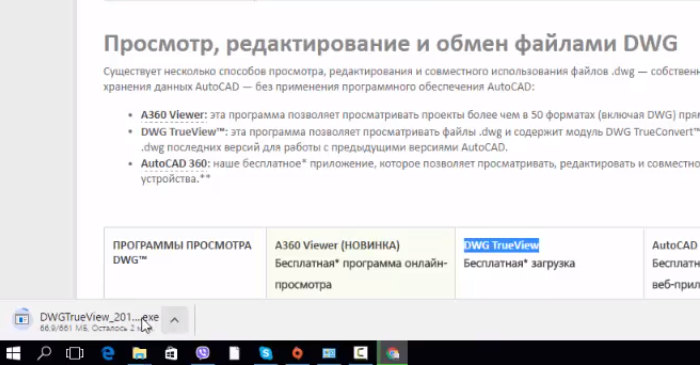Click 'Бесплатная* загрузка' text under DWG TrueView
The height and width of the screenshot is (365, 700).
[519, 263]
